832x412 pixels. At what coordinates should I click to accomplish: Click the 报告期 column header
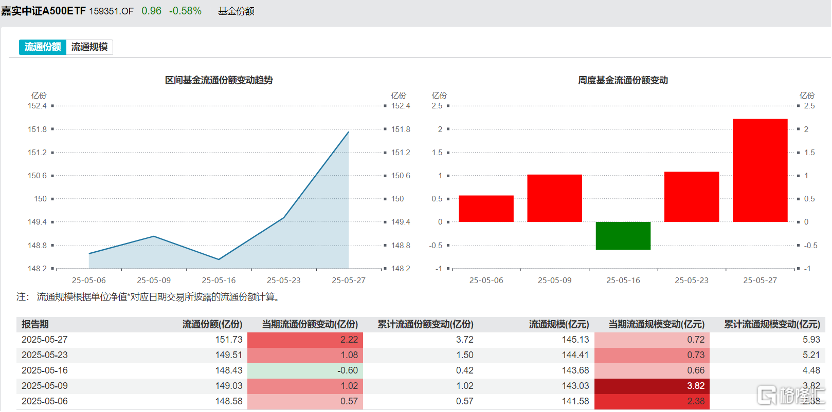35,324
